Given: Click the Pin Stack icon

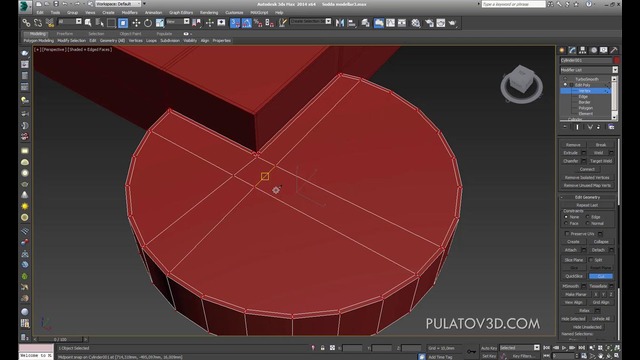Looking at the screenshot, I should (565, 127).
